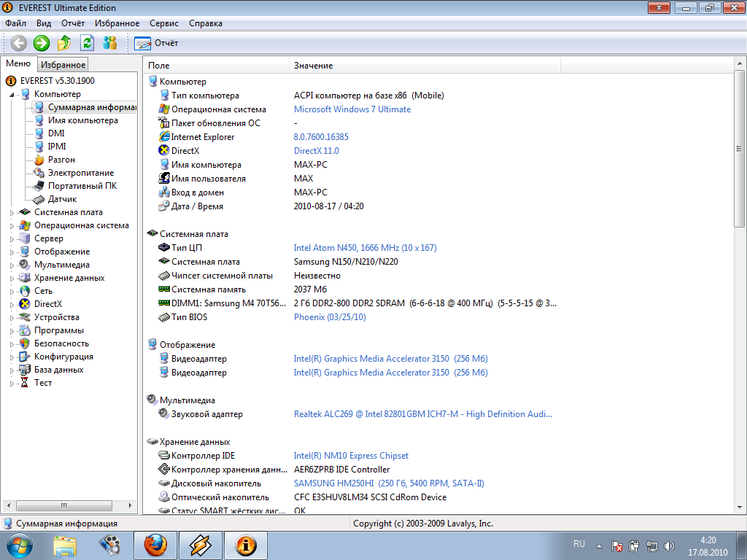747x560 pixels.
Task: Click the EVEREST taskbar button
Action: pos(246,545)
